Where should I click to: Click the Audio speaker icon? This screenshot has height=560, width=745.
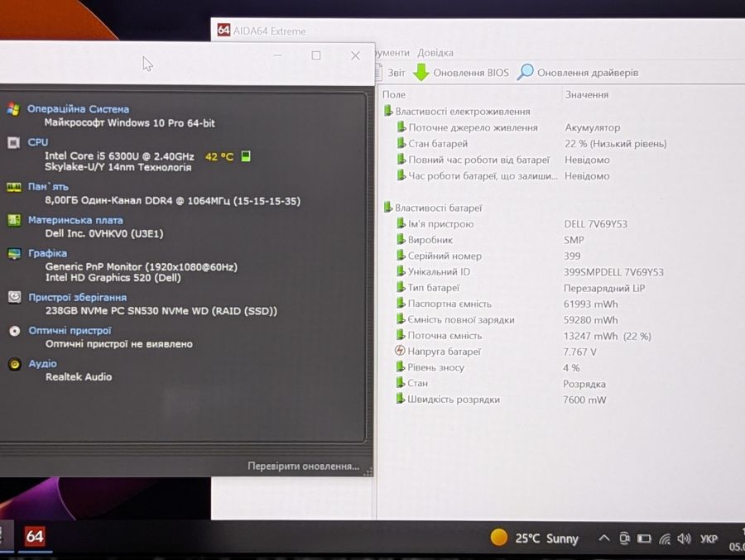15,364
